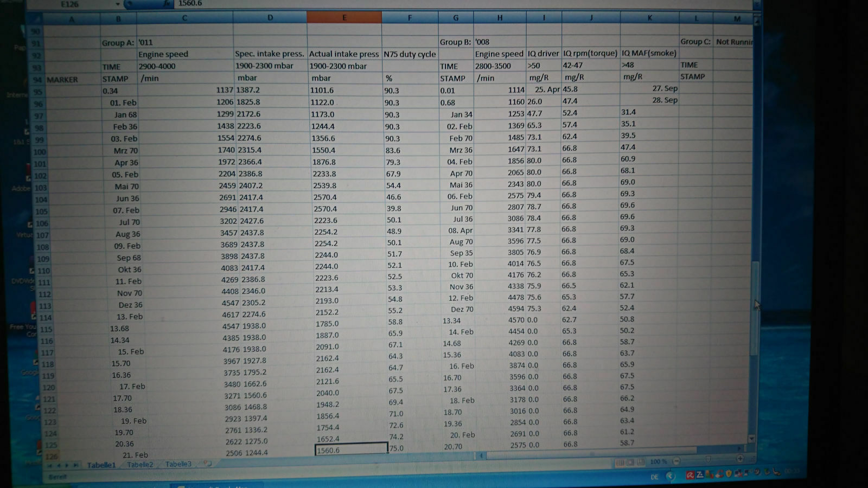868x488 pixels.
Task: Switch to the Tabelle2 sheet tab
Action: coord(140,465)
